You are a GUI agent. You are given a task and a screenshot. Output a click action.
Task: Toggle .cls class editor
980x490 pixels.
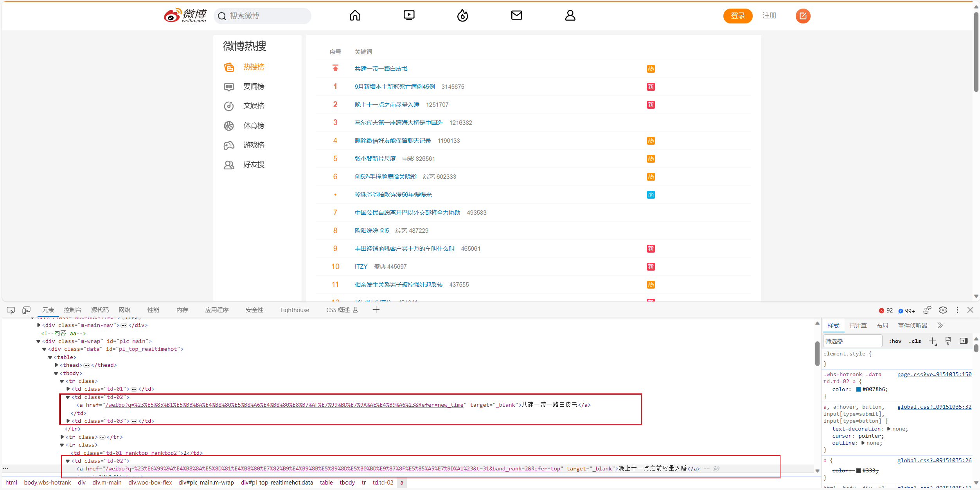pos(915,341)
